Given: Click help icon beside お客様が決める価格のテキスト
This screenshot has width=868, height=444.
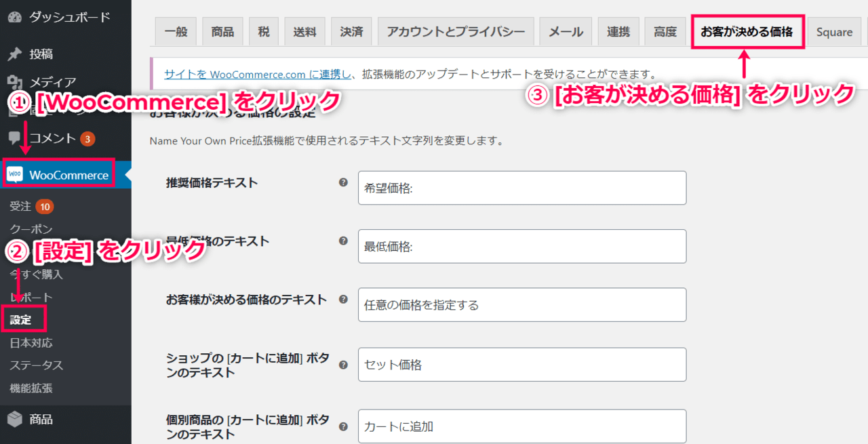Looking at the screenshot, I should point(343,299).
